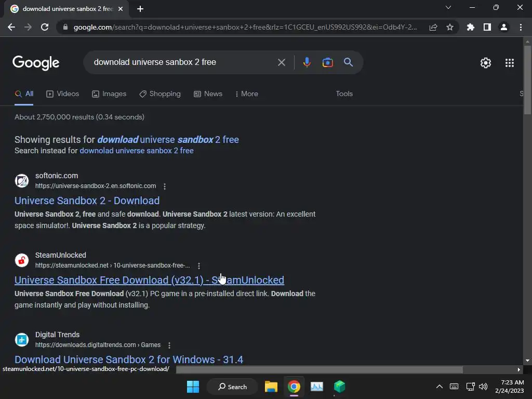
Task: Open the tab search chevron
Action: (448, 7)
